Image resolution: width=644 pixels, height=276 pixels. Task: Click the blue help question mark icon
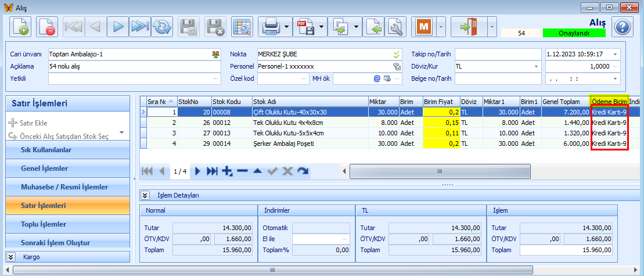[622, 27]
